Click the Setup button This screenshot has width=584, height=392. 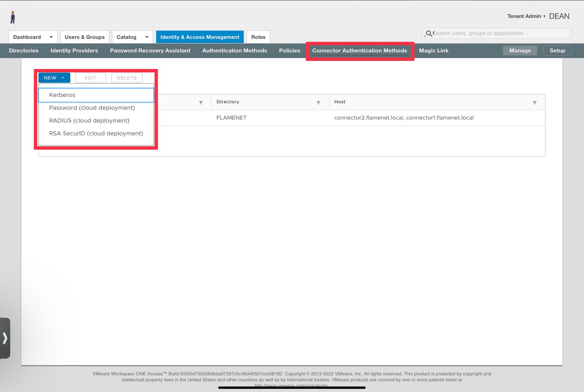[x=557, y=51]
